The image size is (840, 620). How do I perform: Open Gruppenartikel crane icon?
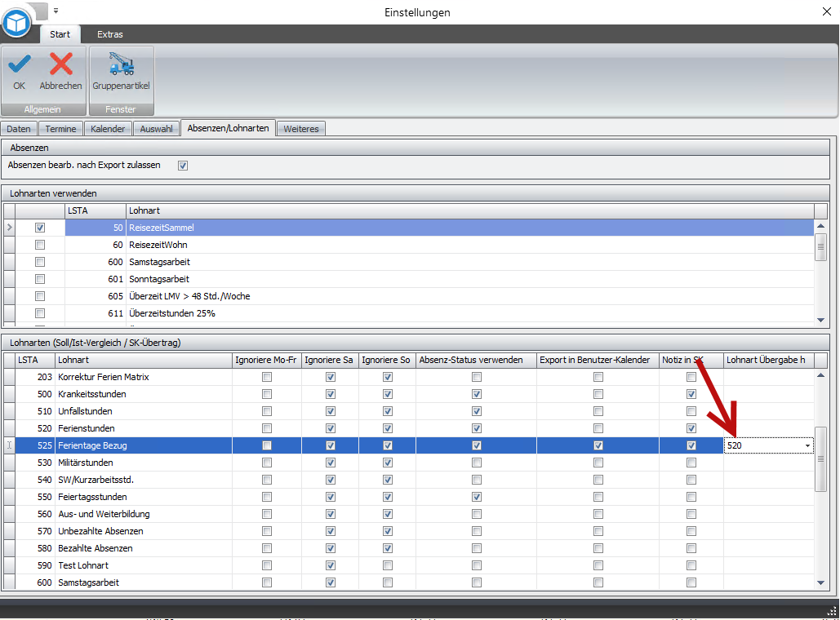pyautogui.click(x=121, y=64)
